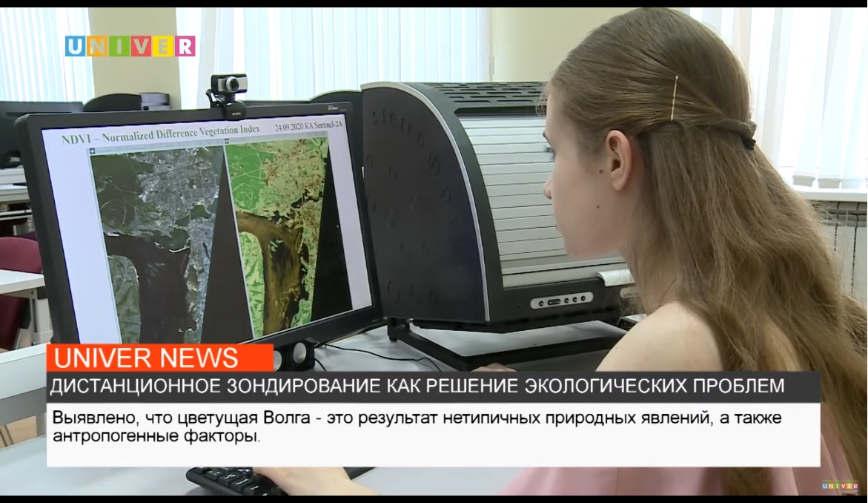Click the small UNIVER watermark at bottom-right
The height and width of the screenshot is (503, 868).
click(839, 486)
